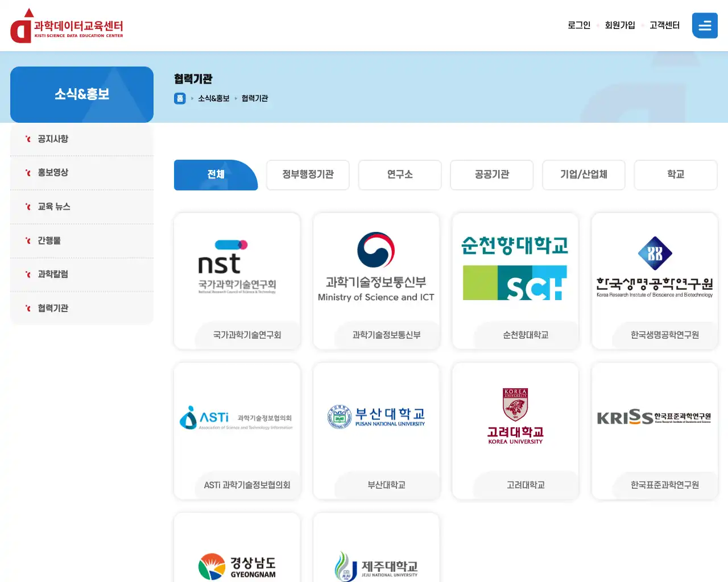
Task: Click the 협력기관 page heading
Action: 193,79
